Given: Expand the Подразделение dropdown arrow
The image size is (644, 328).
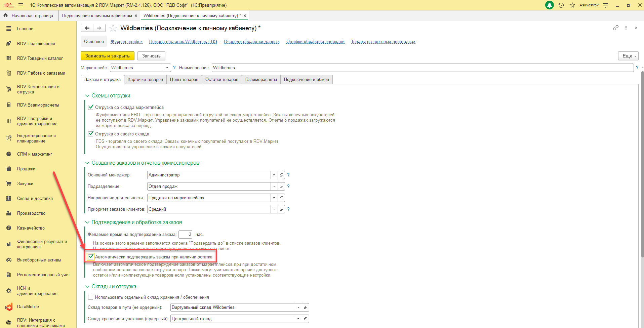Looking at the screenshot, I should [274, 187].
